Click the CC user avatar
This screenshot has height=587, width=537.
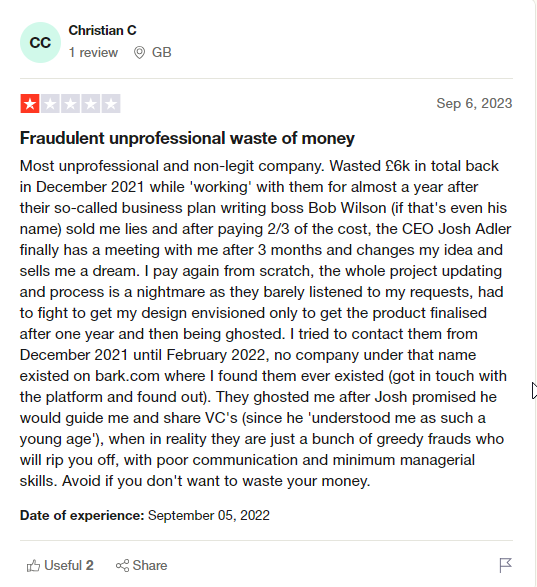click(x=40, y=42)
